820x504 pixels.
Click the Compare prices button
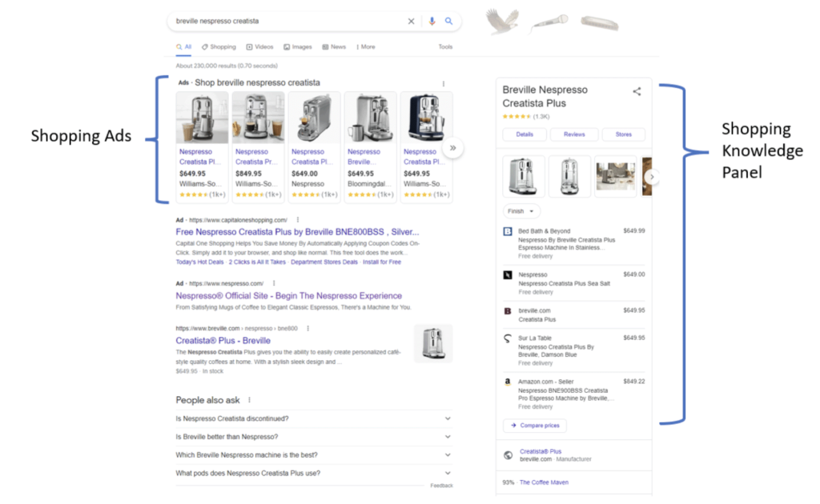pyautogui.click(x=534, y=426)
